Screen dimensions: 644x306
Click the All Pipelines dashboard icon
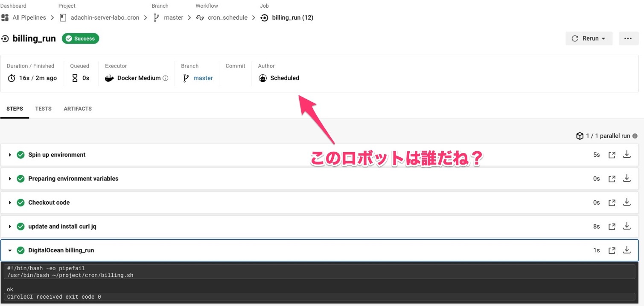[5, 18]
